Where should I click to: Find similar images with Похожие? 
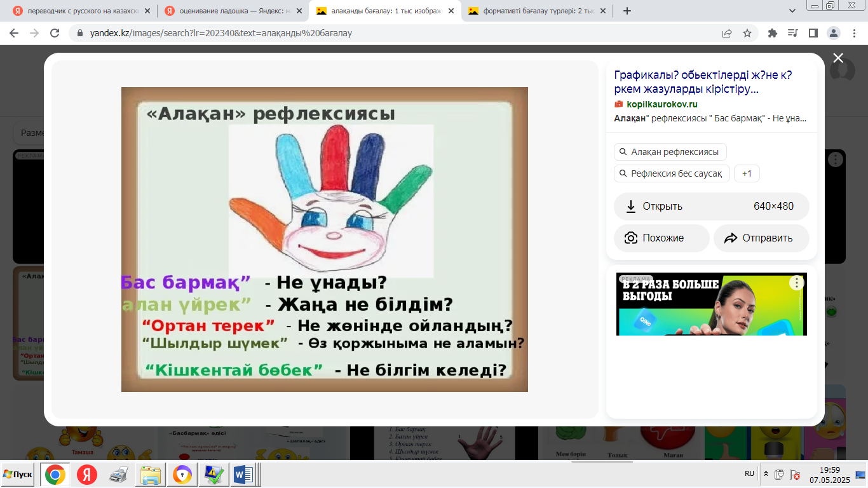point(661,238)
